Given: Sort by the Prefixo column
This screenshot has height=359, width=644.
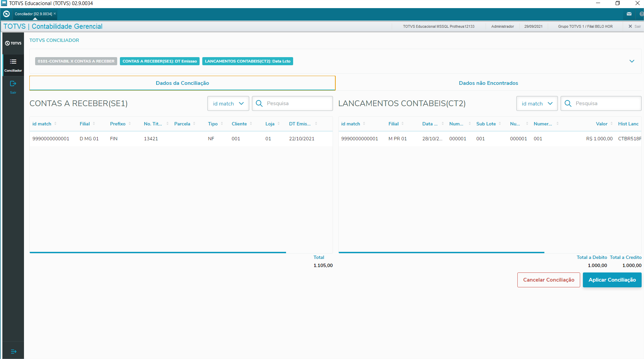Looking at the screenshot, I should 130,124.
